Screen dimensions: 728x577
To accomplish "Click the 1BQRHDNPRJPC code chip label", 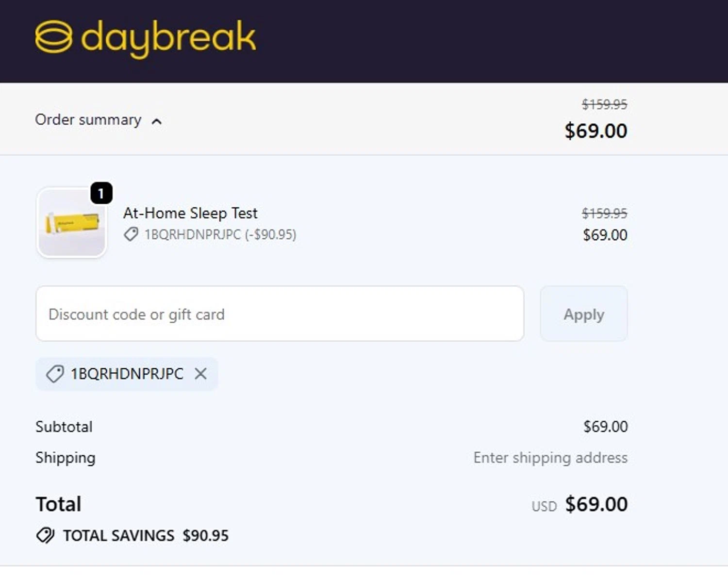I will point(127,374).
